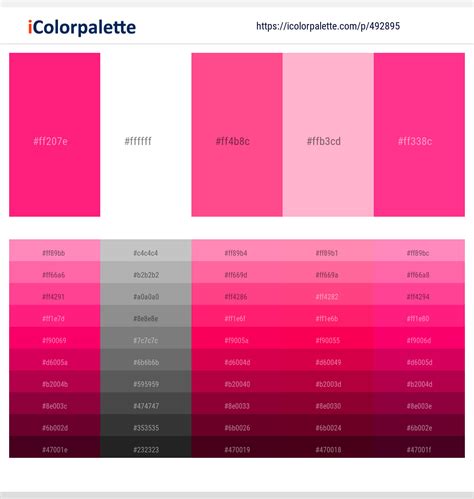Select the #7c7c7c gray shade
Viewport: 474px width, 499px height.
[x=146, y=338]
